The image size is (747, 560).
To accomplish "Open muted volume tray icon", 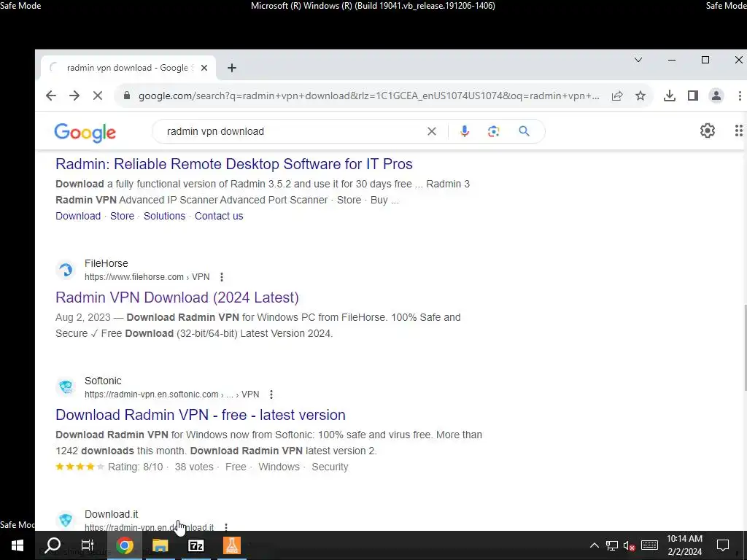I will [630, 545].
